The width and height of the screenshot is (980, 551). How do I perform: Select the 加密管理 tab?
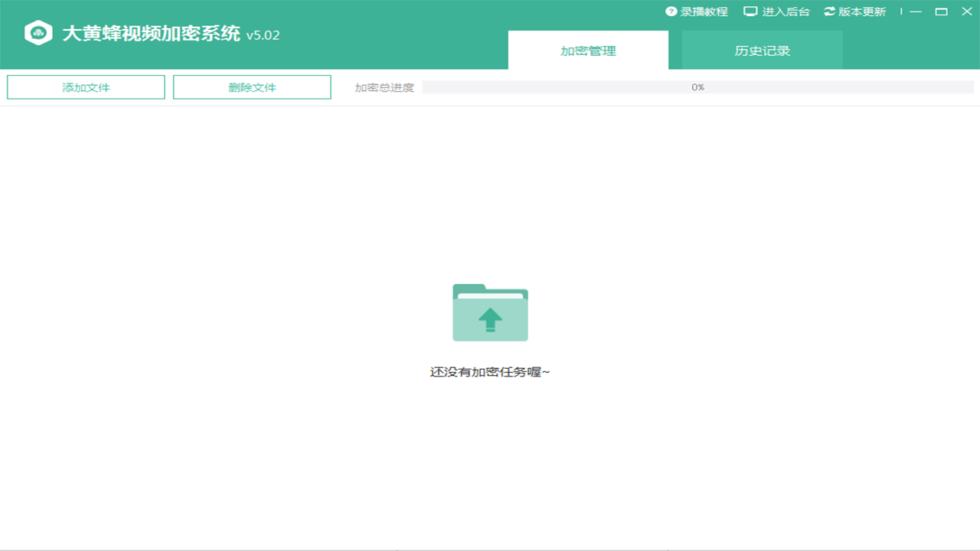[x=588, y=50]
